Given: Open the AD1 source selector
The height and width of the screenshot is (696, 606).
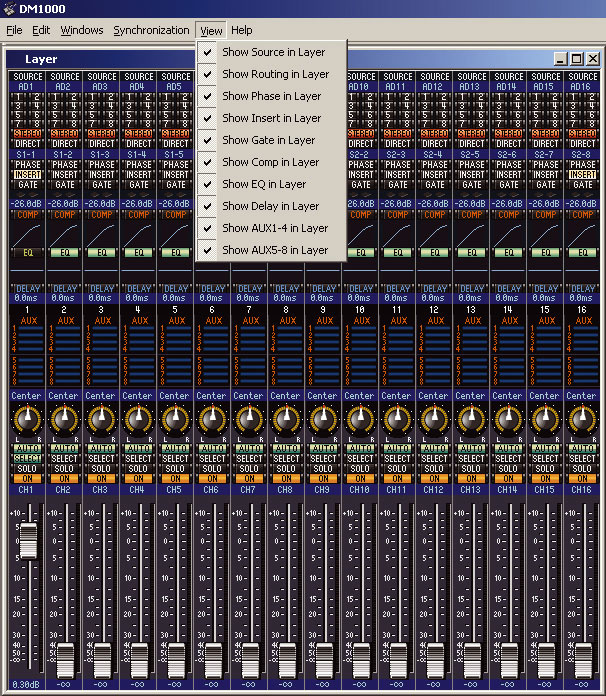Looking at the screenshot, I should [27, 87].
